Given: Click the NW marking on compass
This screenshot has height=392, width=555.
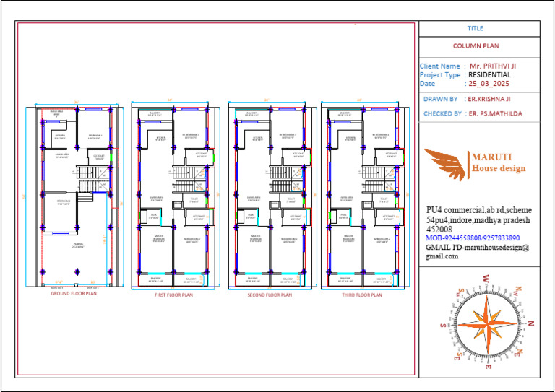Looking at the screenshot, I should pos(518,291).
